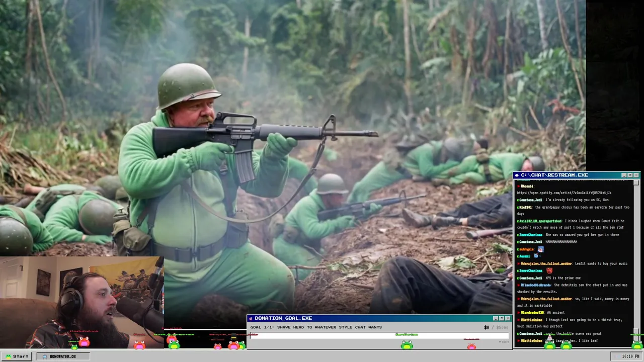The image size is (644, 362).
Task: Close the DONATION_GOAL.EXE window
Action: pyautogui.click(x=508, y=318)
